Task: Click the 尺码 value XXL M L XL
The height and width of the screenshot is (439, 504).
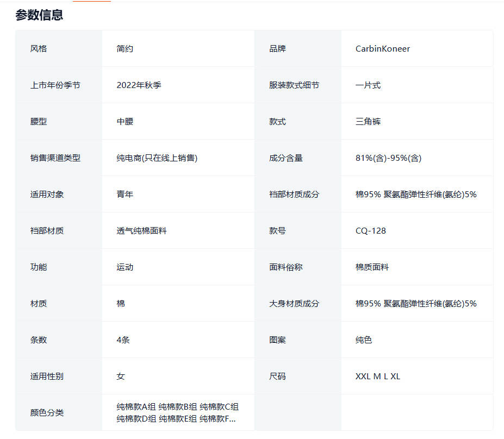Action: pos(377,377)
